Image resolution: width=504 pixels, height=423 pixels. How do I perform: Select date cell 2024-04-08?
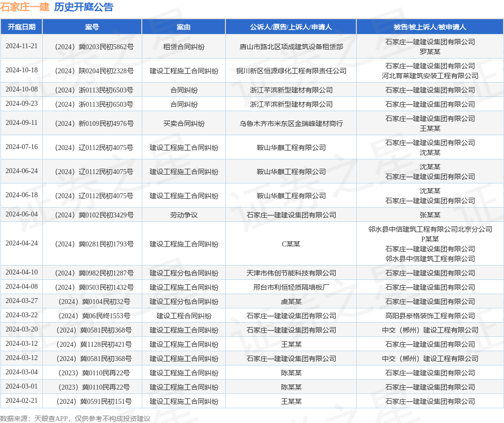(22, 286)
